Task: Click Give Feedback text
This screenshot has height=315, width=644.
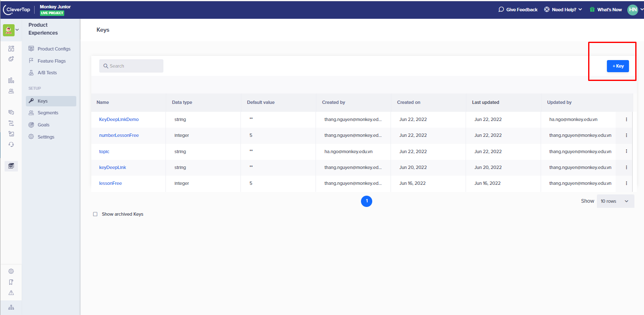Action: coord(522,10)
